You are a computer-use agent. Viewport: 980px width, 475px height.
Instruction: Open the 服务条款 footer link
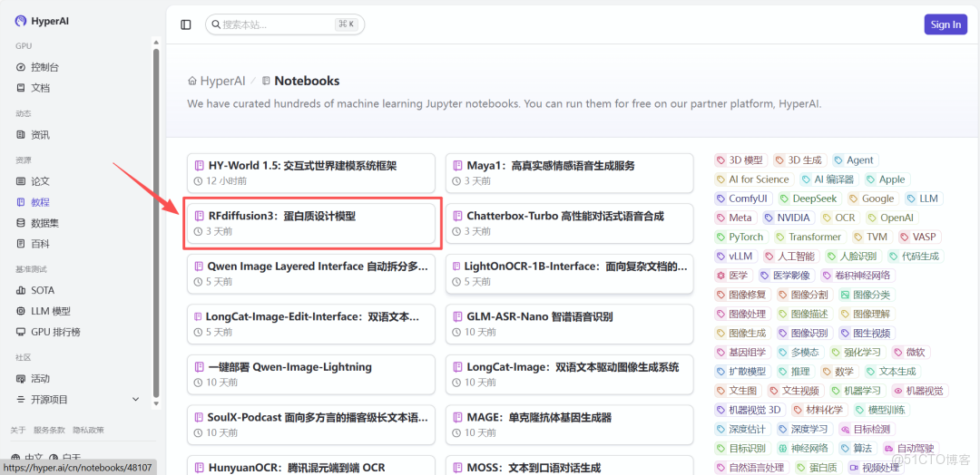point(49,430)
